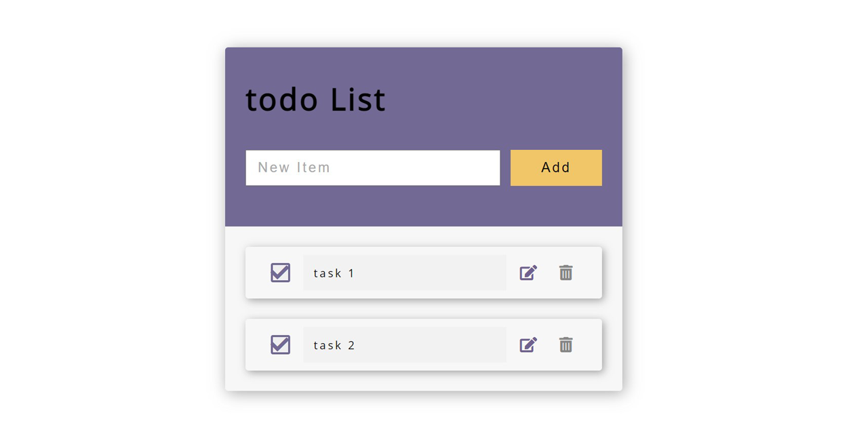Mark task 1 incomplete via its checkbox
This screenshot has height=434, width=868.
click(x=280, y=273)
